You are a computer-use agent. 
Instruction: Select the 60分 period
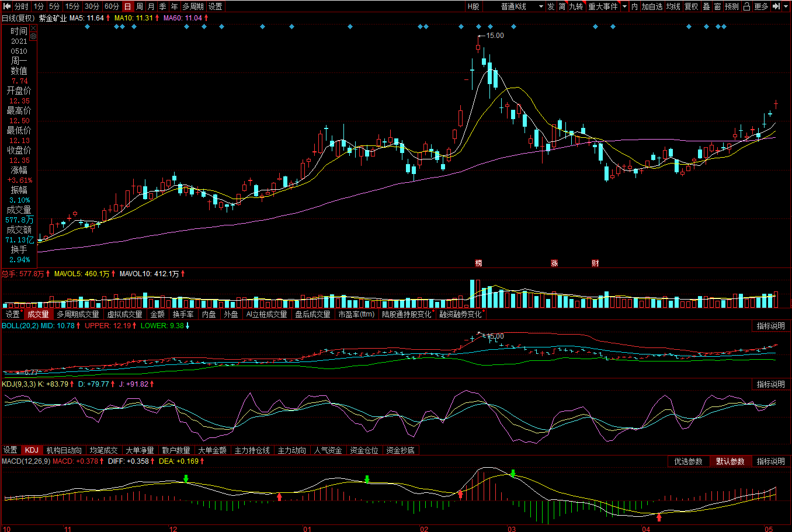pos(112,6)
